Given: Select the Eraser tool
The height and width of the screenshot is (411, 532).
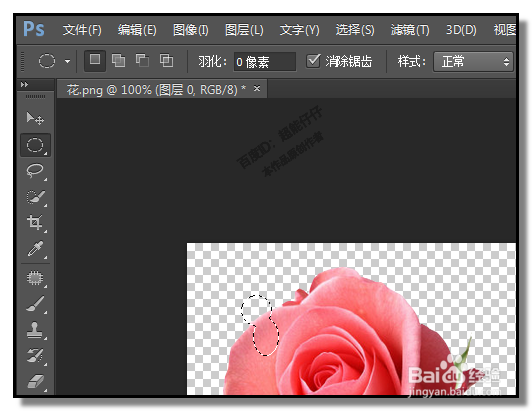Looking at the screenshot, I should pos(35,381).
